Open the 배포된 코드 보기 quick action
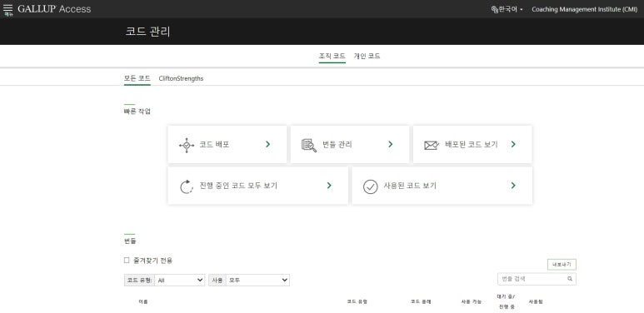The height and width of the screenshot is (313, 644). 472,144
